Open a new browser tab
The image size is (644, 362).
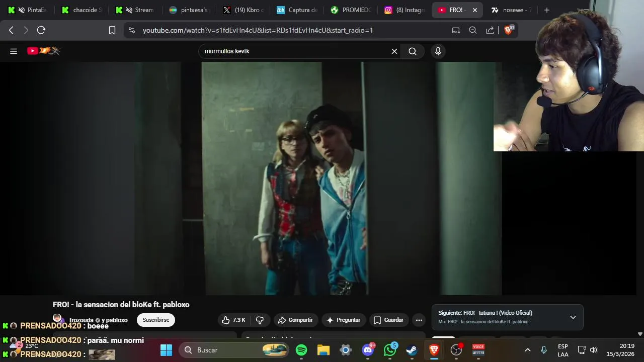(546, 10)
